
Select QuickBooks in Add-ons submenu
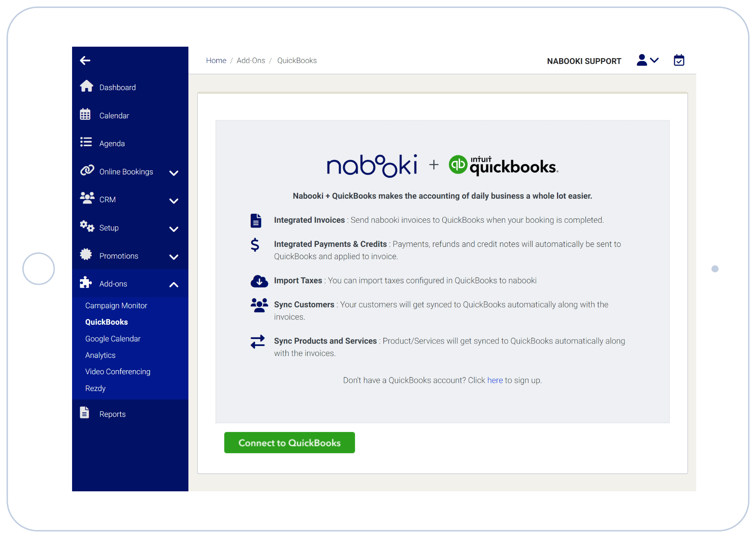tap(106, 322)
